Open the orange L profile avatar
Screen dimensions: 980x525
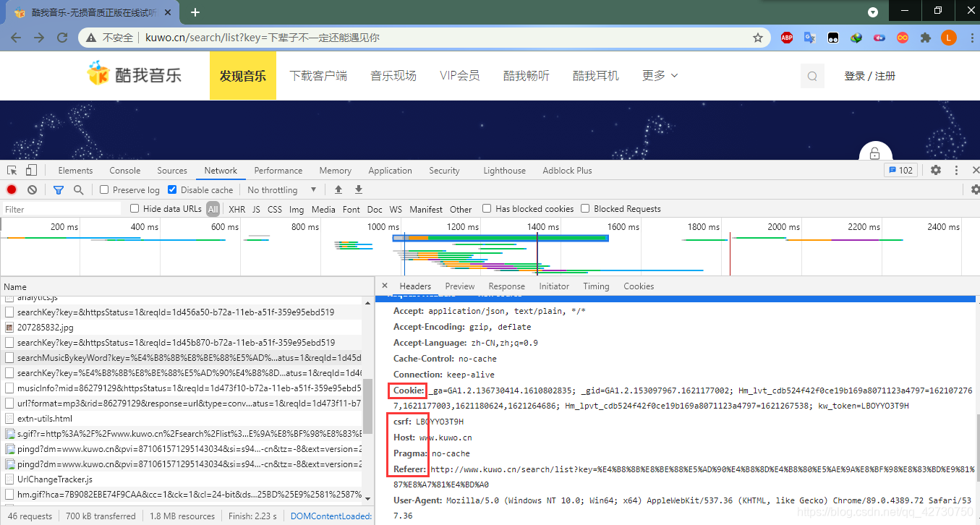[x=949, y=38]
